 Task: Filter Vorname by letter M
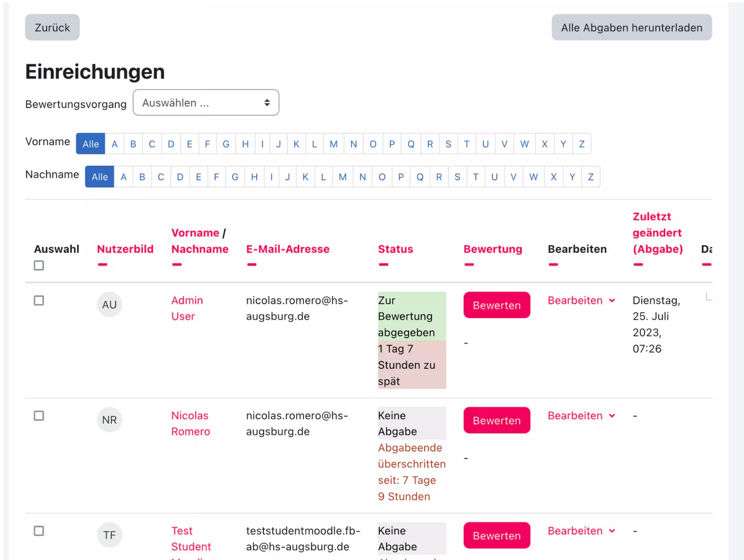click(x=333, y=144)
